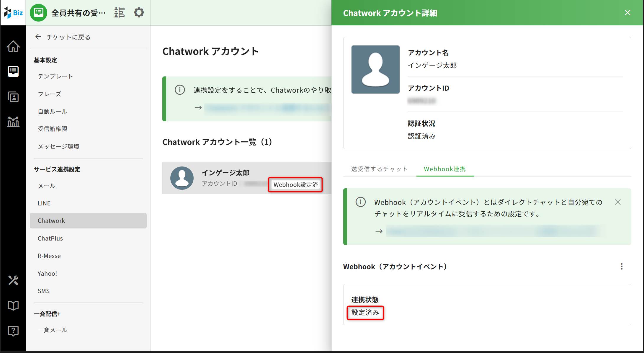Click the back arrow next to チケットに戻る
Viewport: 644px width, 353px height.
(38, 37)
